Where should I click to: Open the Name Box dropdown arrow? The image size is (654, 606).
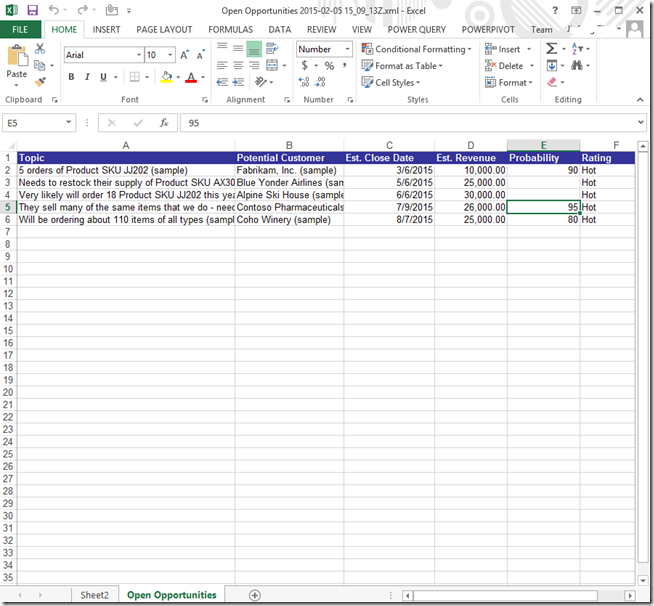click(68, 123)
